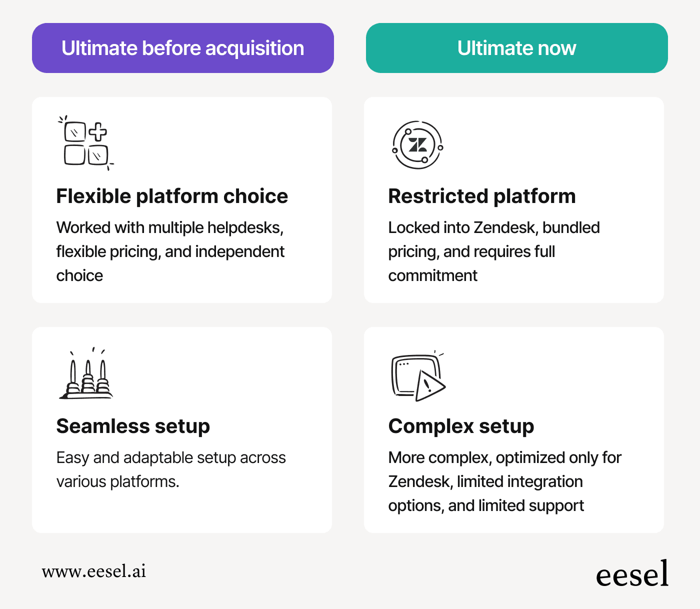Click the plus symbol in the app grid icon
The height and width of the screenshot is (609, 700).
(x=98, y=131)
